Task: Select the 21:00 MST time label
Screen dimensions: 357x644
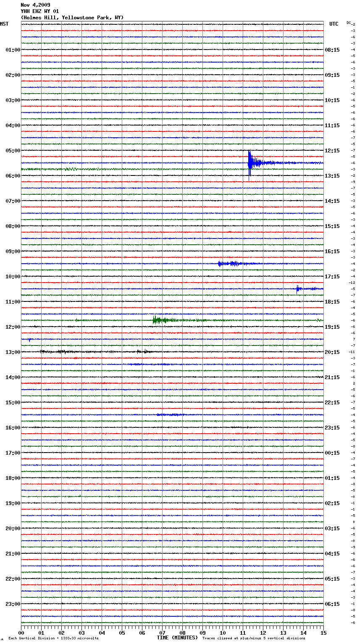Action: tap(13, 554)
